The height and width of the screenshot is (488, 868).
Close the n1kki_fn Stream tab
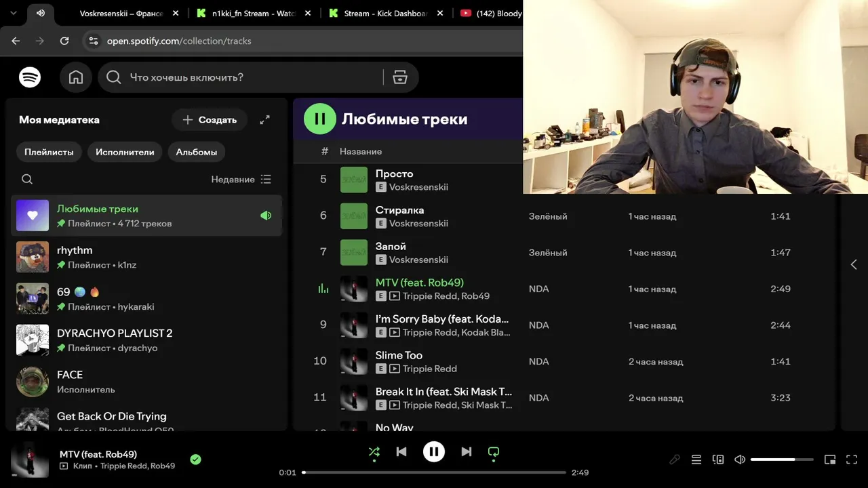pos(308,13)
